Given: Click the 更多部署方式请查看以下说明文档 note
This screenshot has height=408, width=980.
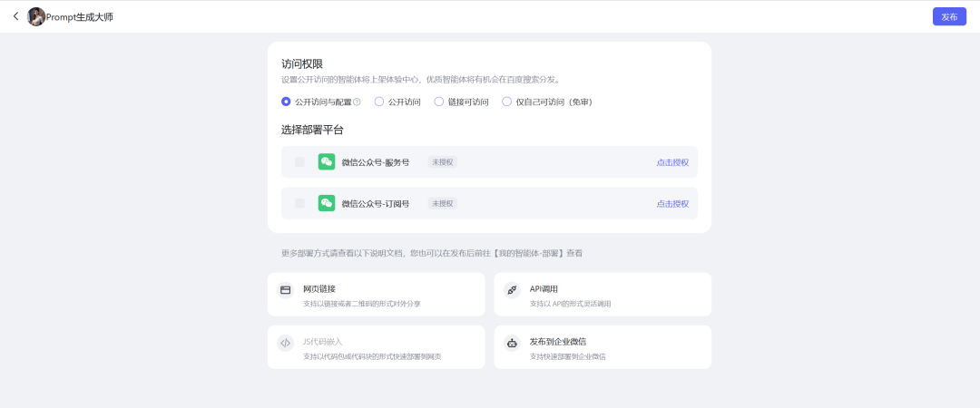Looking at the screenshot, I should tap(432, 253).
